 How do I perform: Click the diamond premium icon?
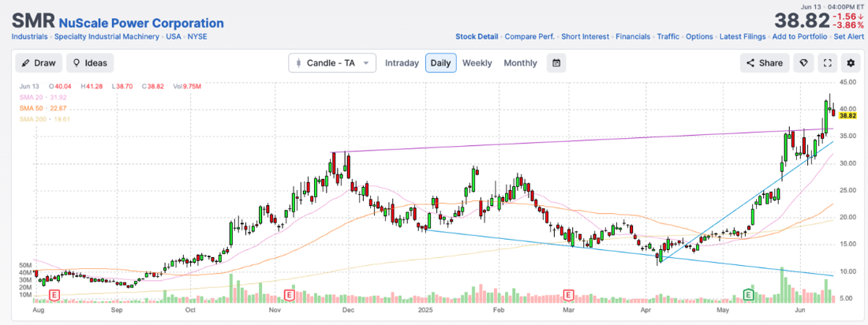click(x=803, y=63)
